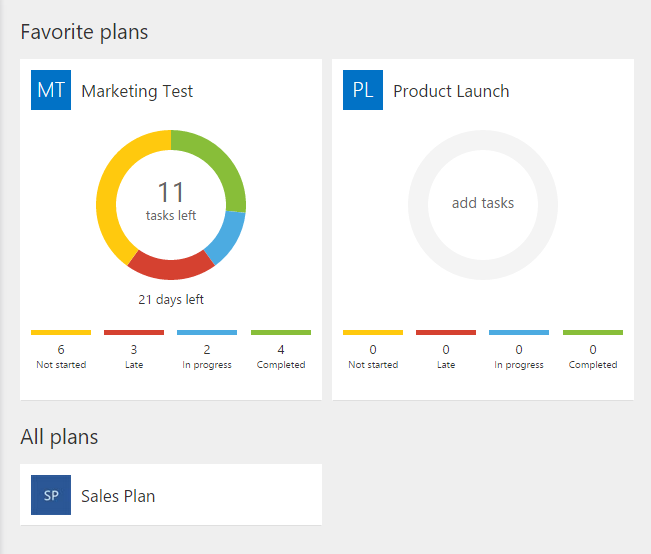Select the blue In progress donut segment
Screen dimensions: 651x554
228,237
